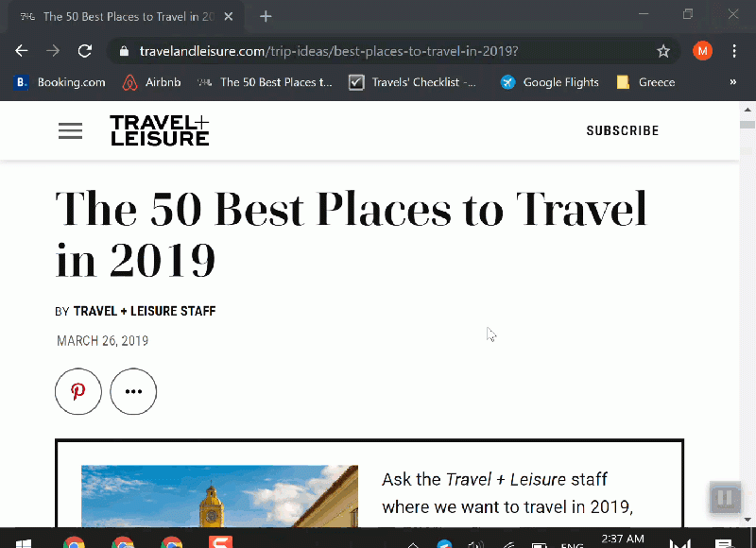This screenshot has height=548, width=756.
Task: Open a new browser tab
Action: point(266,17)
